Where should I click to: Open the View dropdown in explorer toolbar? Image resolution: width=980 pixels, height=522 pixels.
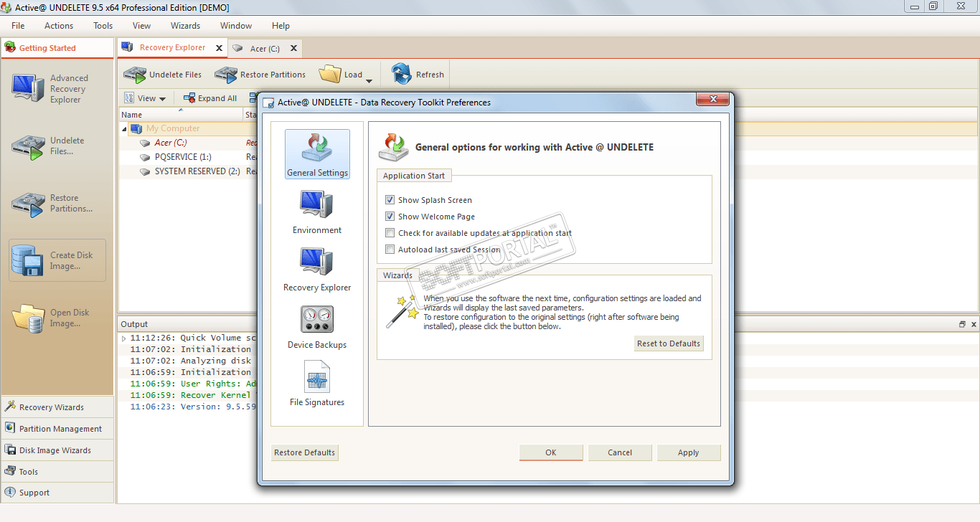coord(145,98)
